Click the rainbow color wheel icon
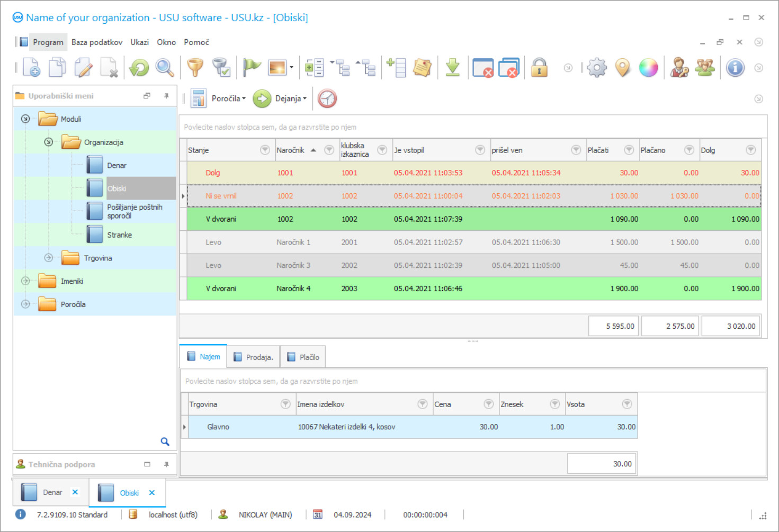Viewport: 779px width, 532px height. click(x=648, y=68)
